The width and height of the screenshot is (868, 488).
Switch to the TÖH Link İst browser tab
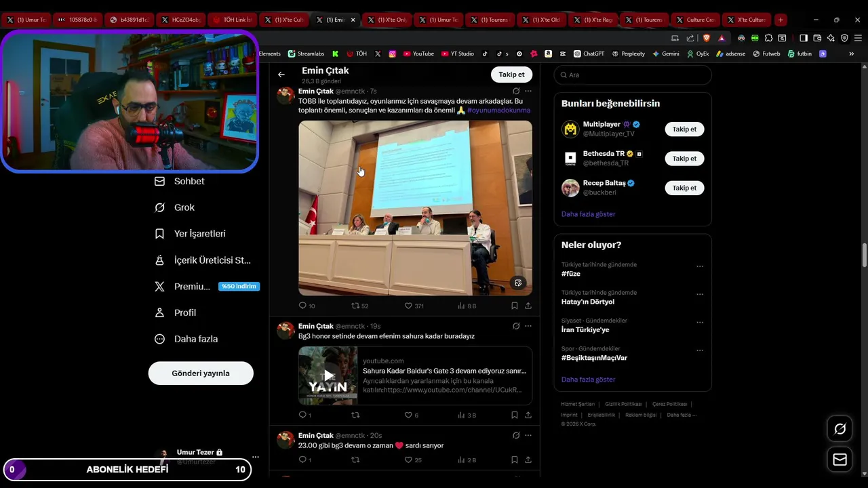(x=233, y=20)
